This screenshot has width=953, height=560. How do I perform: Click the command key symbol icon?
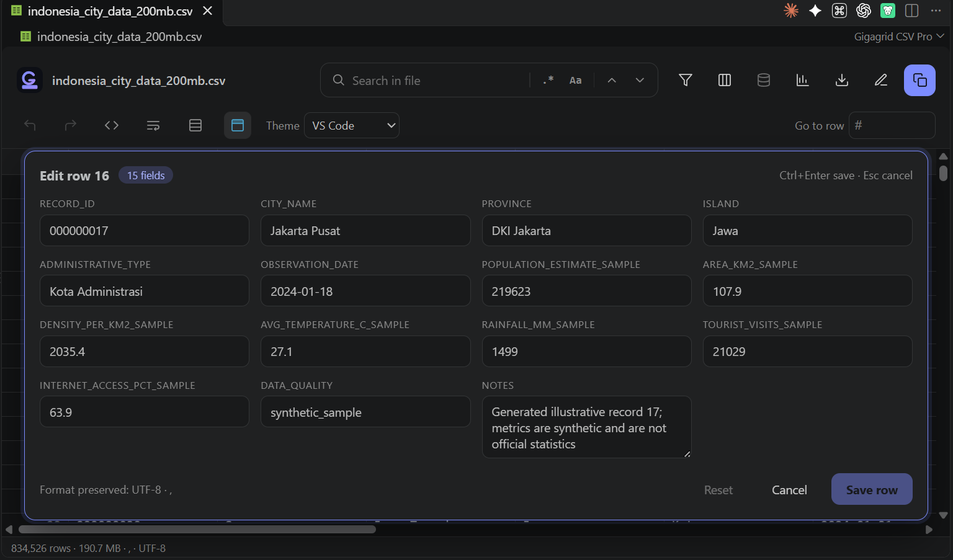pos(839,11)
